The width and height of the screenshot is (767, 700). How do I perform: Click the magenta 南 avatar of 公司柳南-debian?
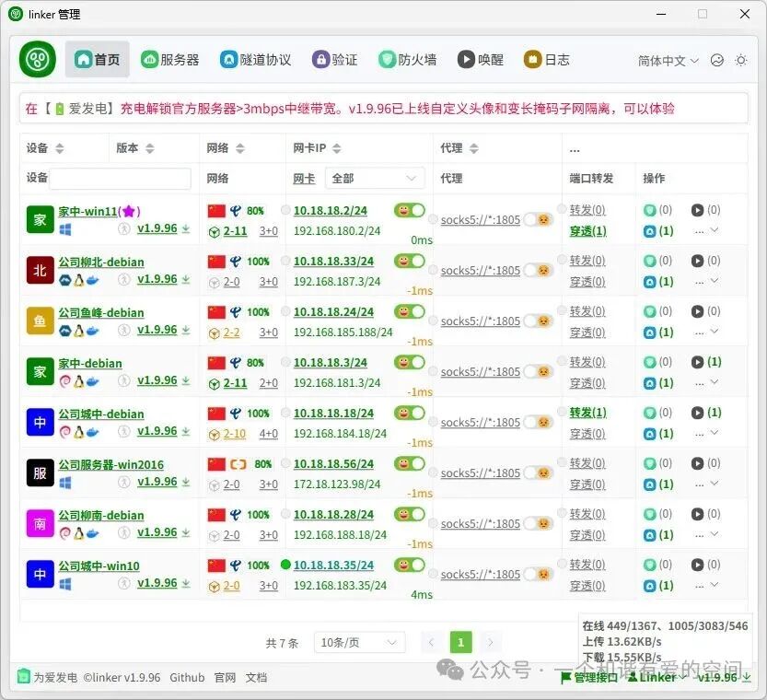point(41,523)
